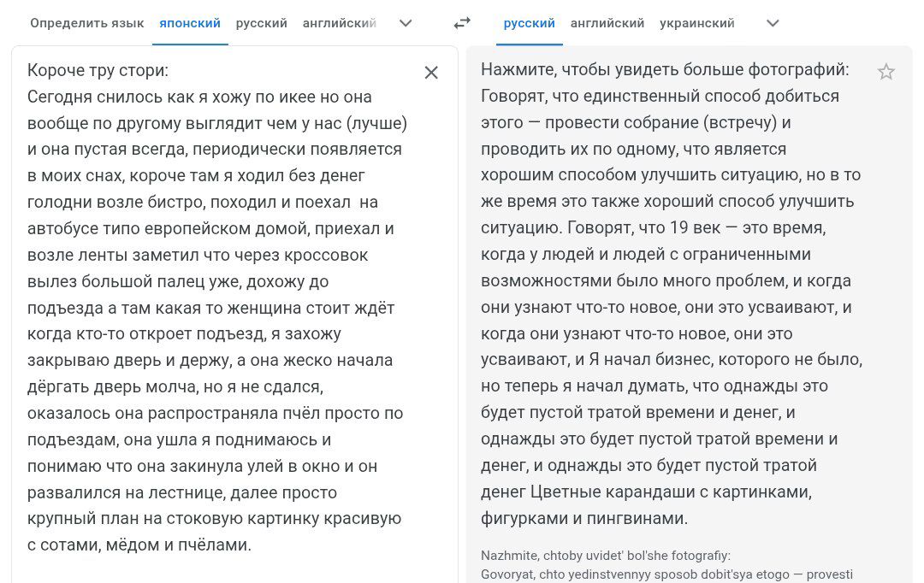Set target language to 'украинский'
This screenshot has width=924, height=583.
pyautogui.click(x=697, y=24)
